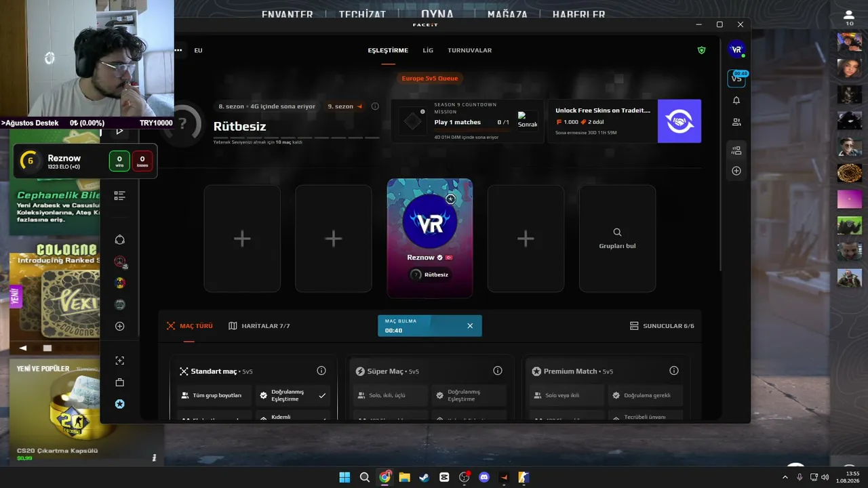
Task: Open taskbar search
Action: coord(365,477)
